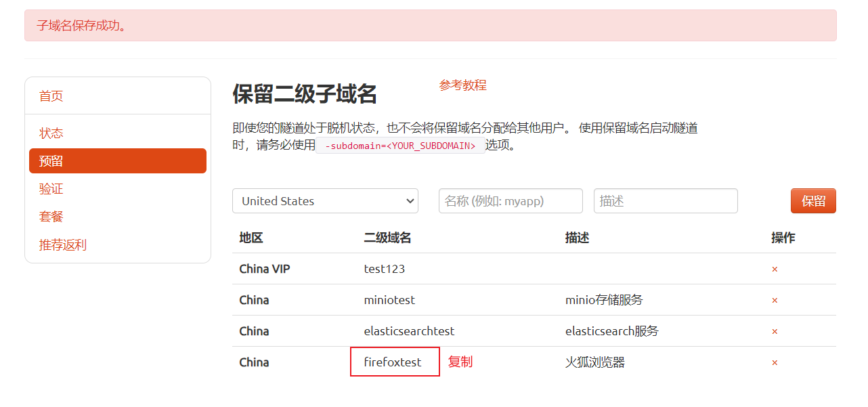Remove the firefoxtest subdomain row
This screenshot has height=407, width=868.
(775, 363)
